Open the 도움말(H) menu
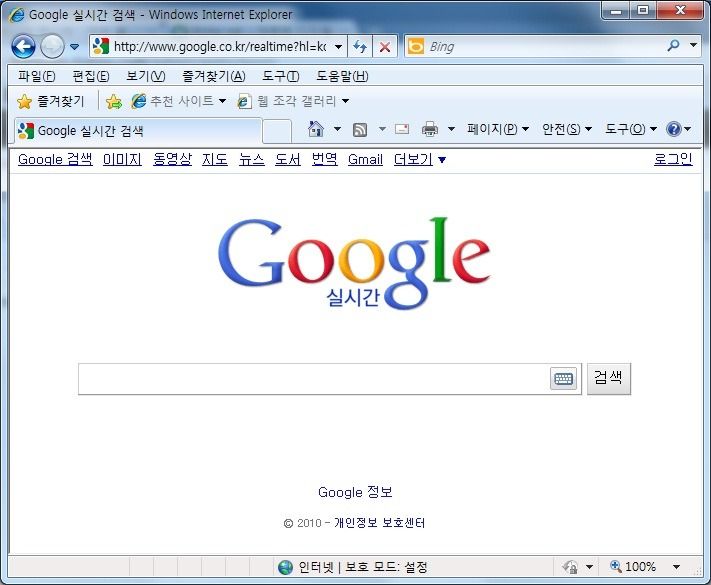 (x=342, y=76)
